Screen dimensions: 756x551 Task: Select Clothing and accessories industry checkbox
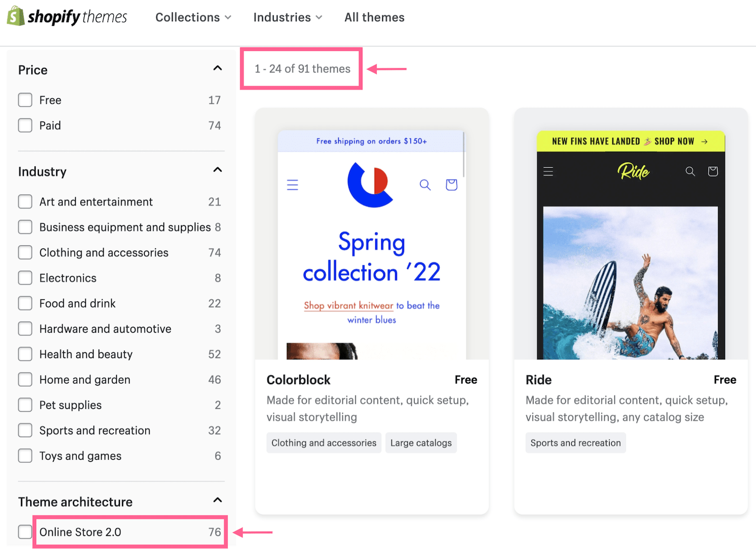point(25,252)
